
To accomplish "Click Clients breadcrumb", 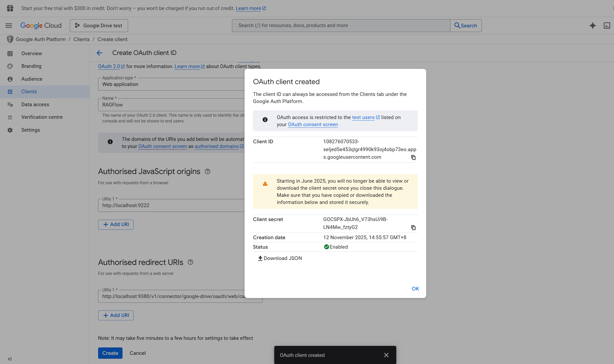I will (82, 39).
